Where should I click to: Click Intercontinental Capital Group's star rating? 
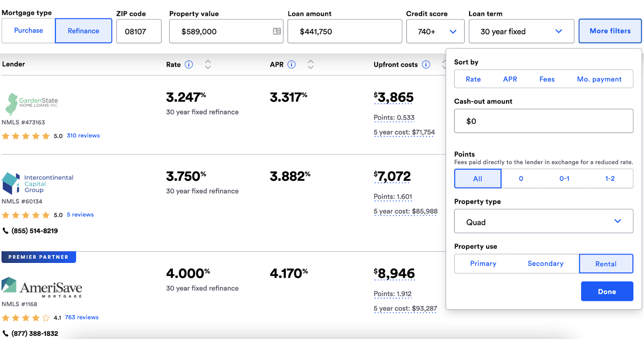coord(26,215)
